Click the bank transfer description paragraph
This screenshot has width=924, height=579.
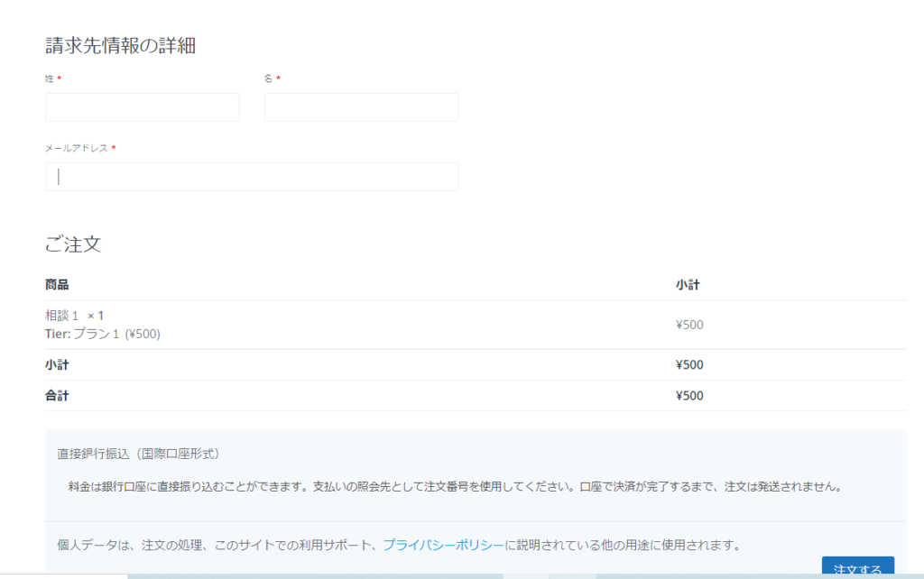[455, 487]
